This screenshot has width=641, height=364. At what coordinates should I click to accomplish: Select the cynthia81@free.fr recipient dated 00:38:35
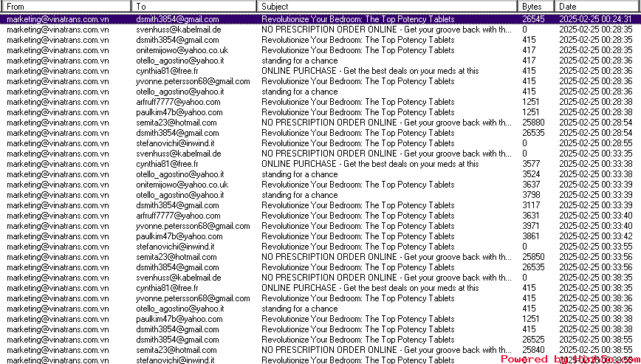[167, 288]
